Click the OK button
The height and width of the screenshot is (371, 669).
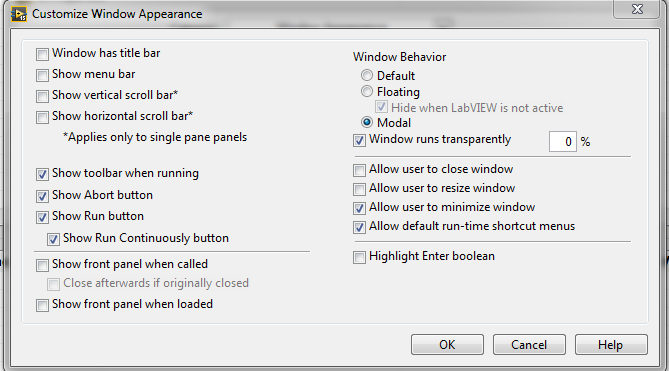coord(447,345)
